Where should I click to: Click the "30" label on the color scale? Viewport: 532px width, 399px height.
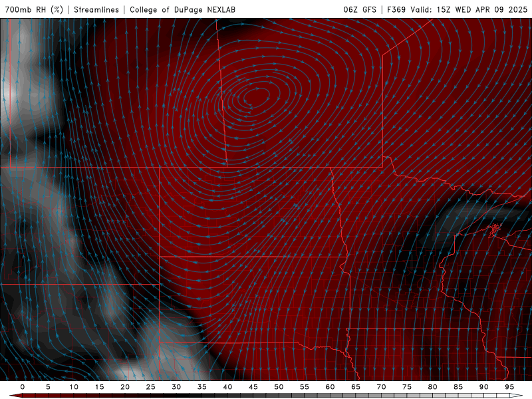(x=176, y=387)
